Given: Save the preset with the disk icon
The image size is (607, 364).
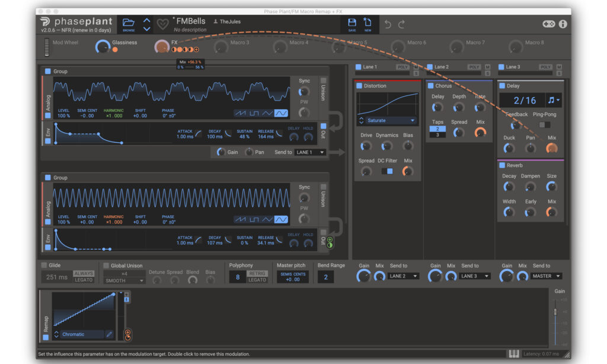Looking at the screenshot, I should 352,23.
